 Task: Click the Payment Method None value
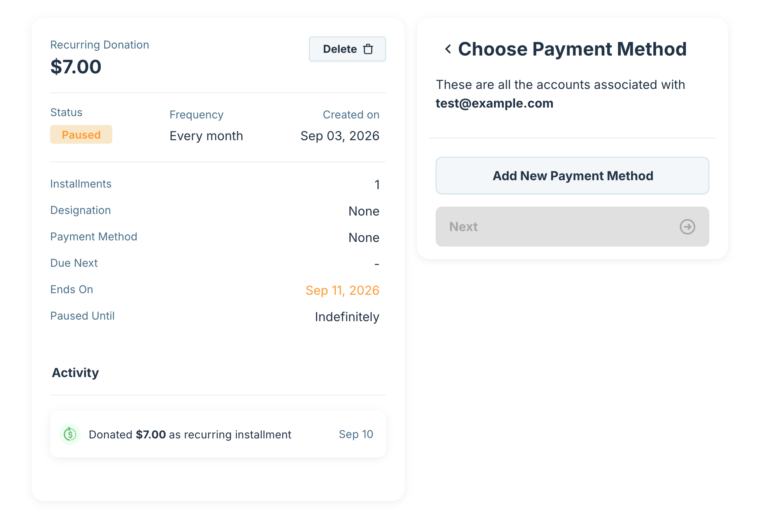[x=364, y=238]
